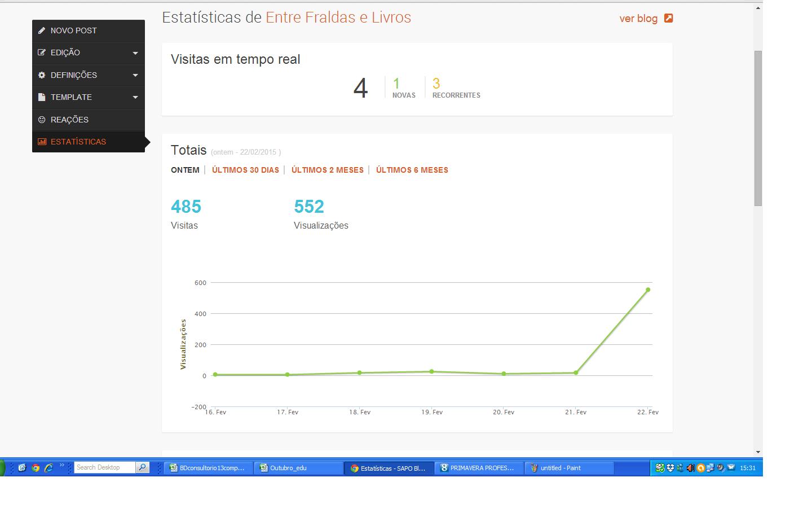Click the Search Desktop magnifier button
This screenshot has height=508, width=812.
click(143, 467)
